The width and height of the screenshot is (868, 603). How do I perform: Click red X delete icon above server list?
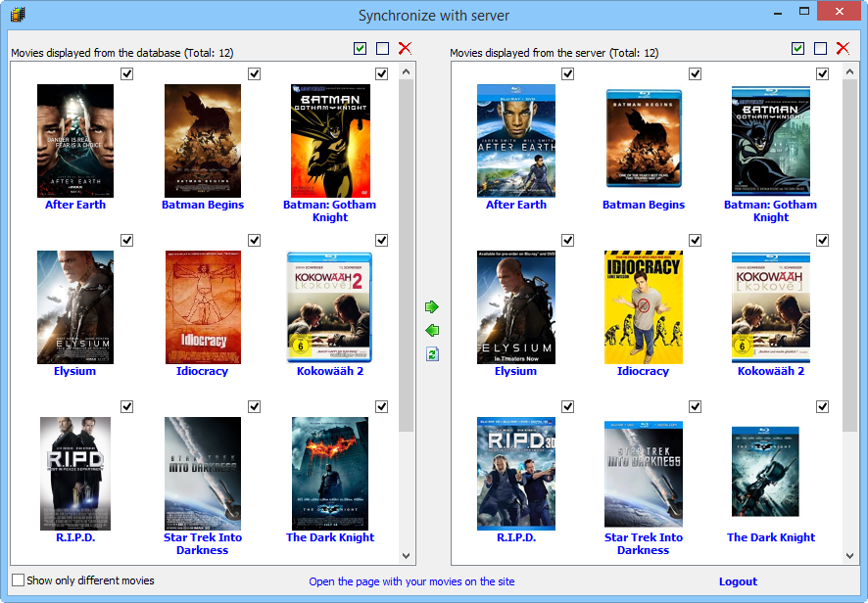(x=844, y=48)
